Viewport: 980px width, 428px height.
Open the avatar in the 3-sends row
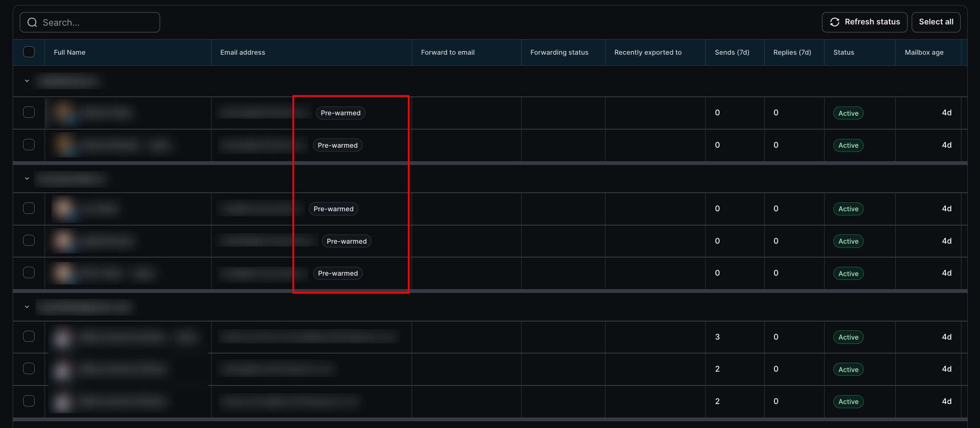pyautogui.click(x=62, y=337)
